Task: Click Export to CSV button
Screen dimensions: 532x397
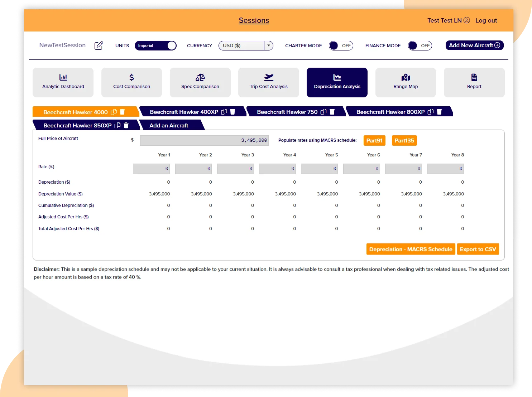Action: 478,249
